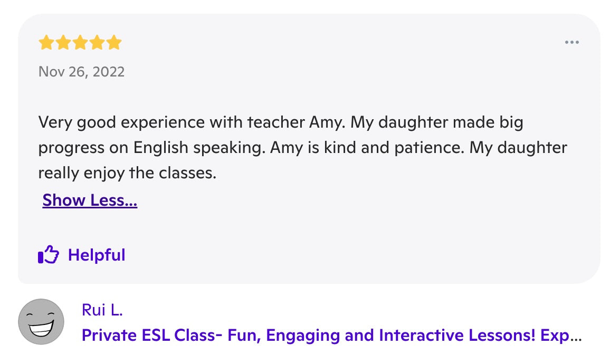Click the grey smiley avatar of Rui L.
This screenshot has width=610, height=364.
[x=41, y=321]
